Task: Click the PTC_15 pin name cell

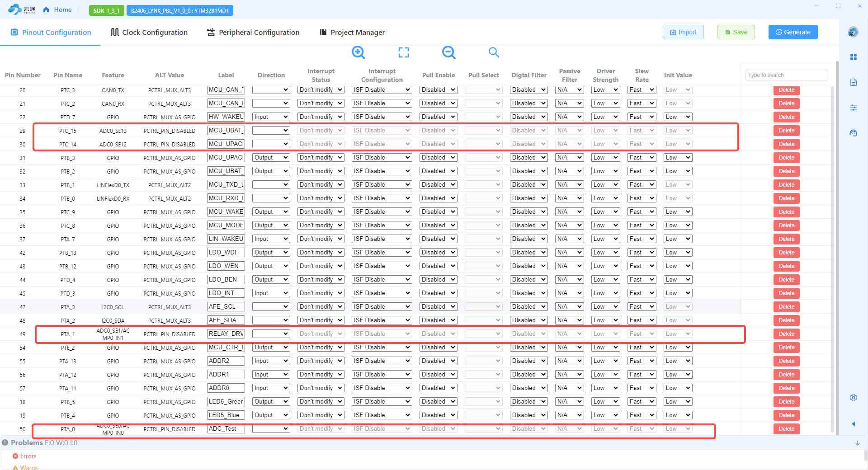Action: [68, 131]
